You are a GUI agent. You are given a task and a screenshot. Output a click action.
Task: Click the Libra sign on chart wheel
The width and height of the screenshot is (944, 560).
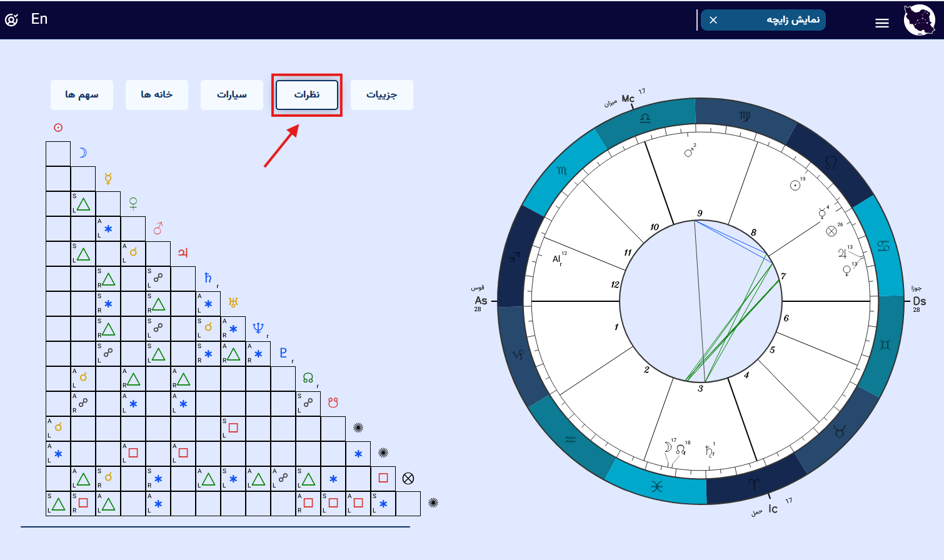point(645,117)
